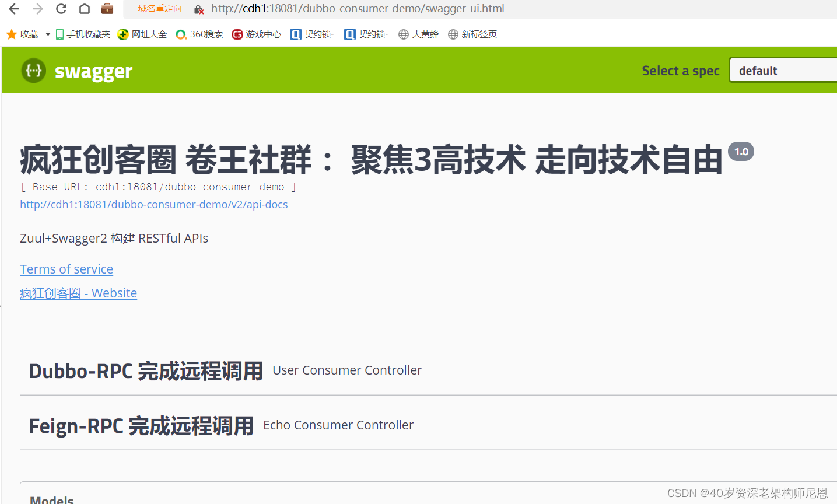Expand the Dubbo-RPC 完成远程调用 section

tap(429, 370)
